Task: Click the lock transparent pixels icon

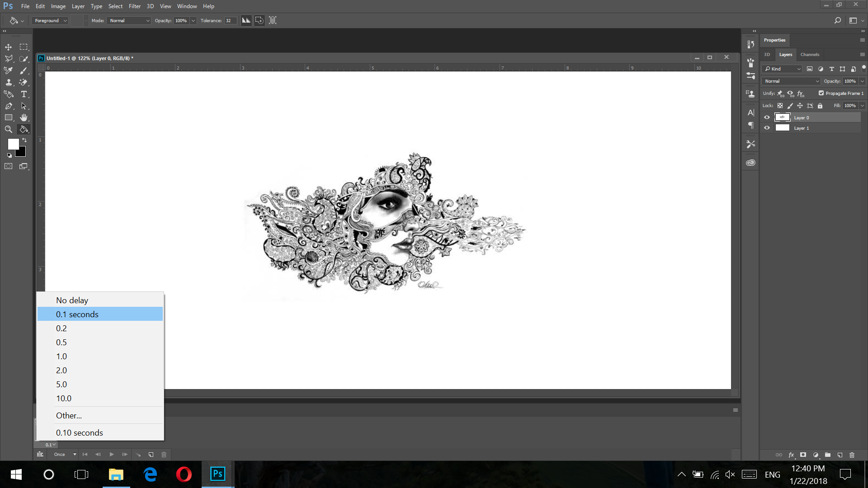Action: 780,105
